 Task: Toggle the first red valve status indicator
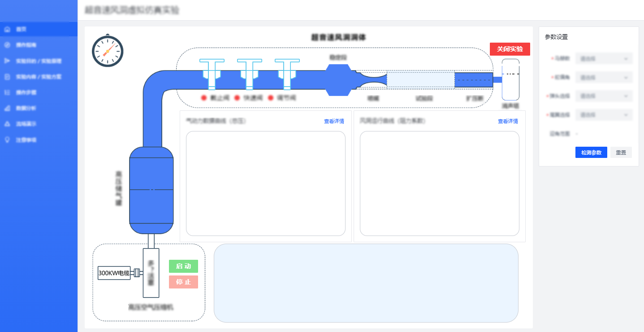point(203,98)
